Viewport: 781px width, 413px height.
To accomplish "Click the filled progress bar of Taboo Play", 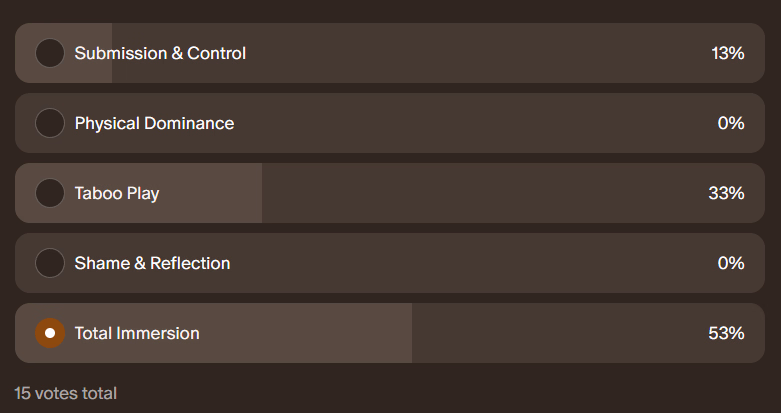I will pyautogui.click(x=210, y=193).
